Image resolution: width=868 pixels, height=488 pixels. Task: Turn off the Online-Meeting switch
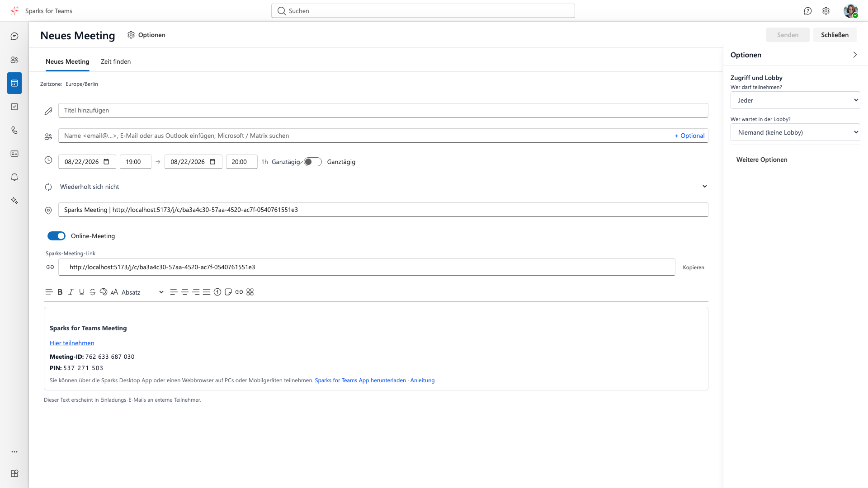pos(57,236)
